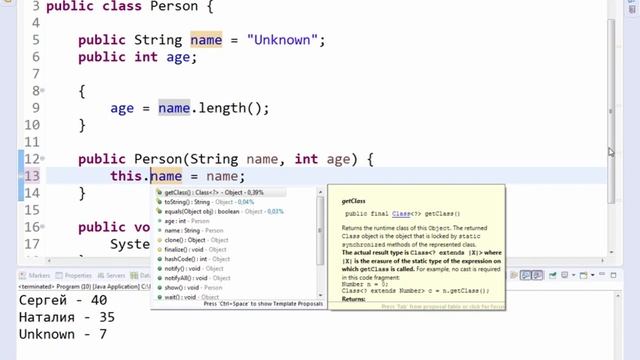Click the console scrollbar up arrow
This screenshot has height=360, width=640.
pyautogui.click(x=618, y=296)
